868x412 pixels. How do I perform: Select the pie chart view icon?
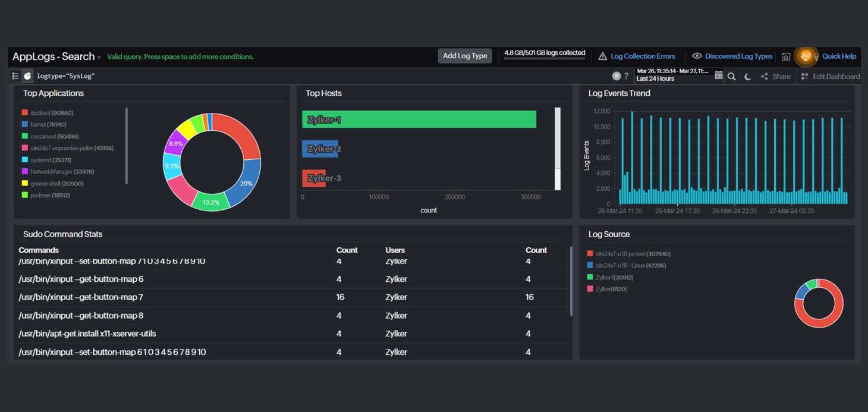[x=27, y=76]
